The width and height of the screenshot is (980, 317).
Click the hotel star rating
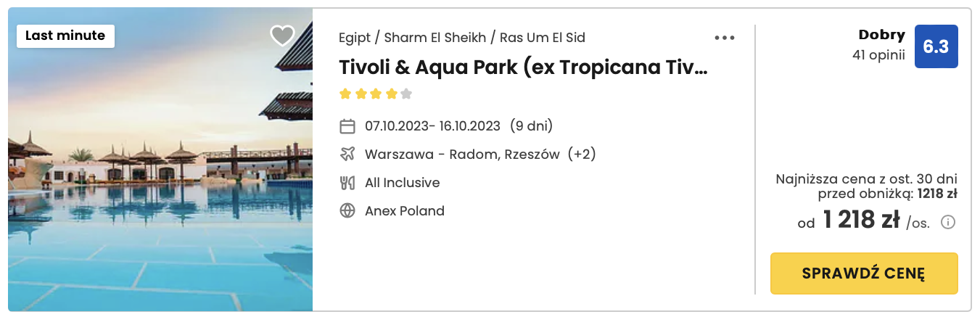376,94
